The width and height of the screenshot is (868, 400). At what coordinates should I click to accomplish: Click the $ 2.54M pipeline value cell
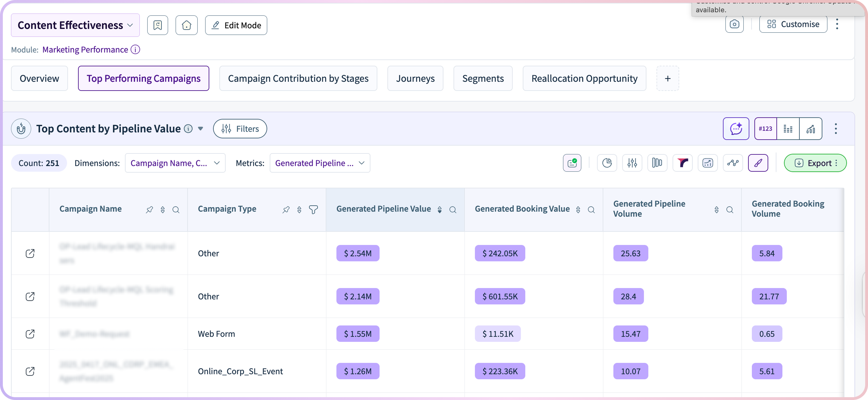358,253
